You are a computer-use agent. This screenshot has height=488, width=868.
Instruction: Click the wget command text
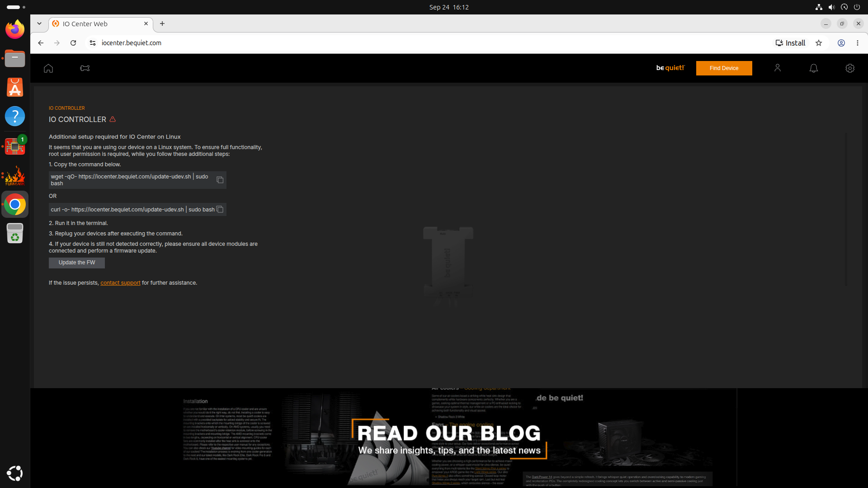tap(130, 180)
